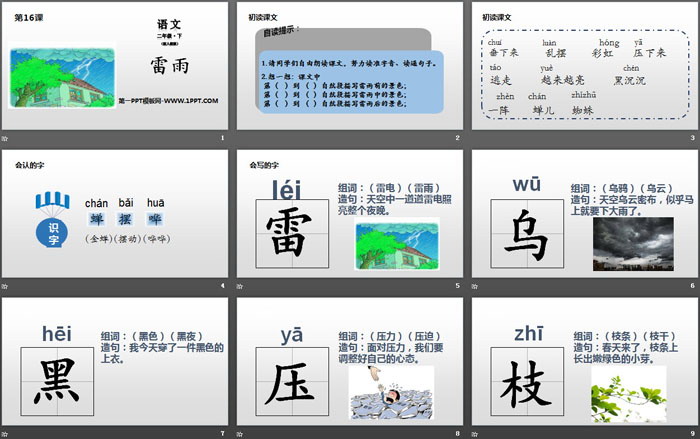Click slide number 2 below the second slide
The width and height of the screenshot is (700, 439).
coord(457,138)
